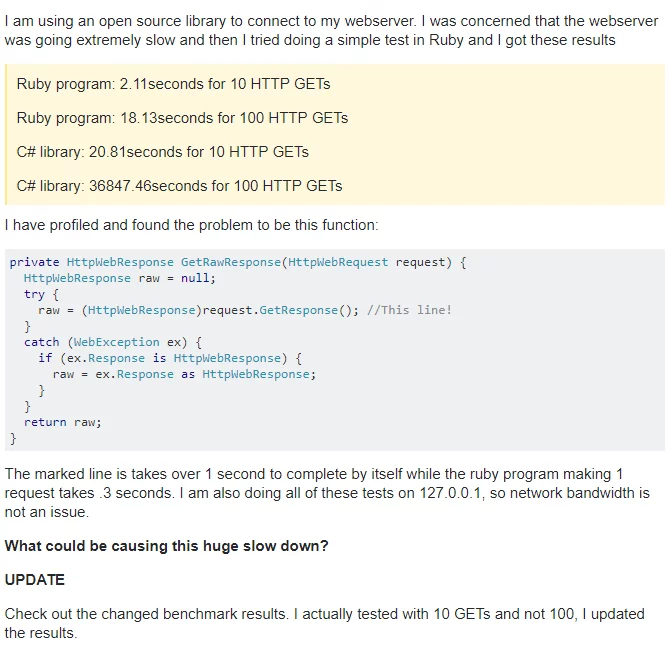
Task: Click the "Check out the changed benchmark" paragraph
Action: (324, 622)
